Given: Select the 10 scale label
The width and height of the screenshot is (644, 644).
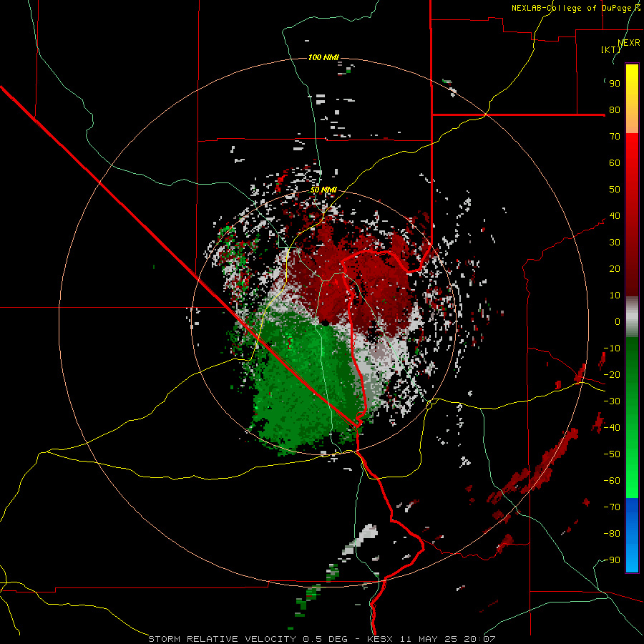Looking at the screenshot, I should click(x=615, y=296).
